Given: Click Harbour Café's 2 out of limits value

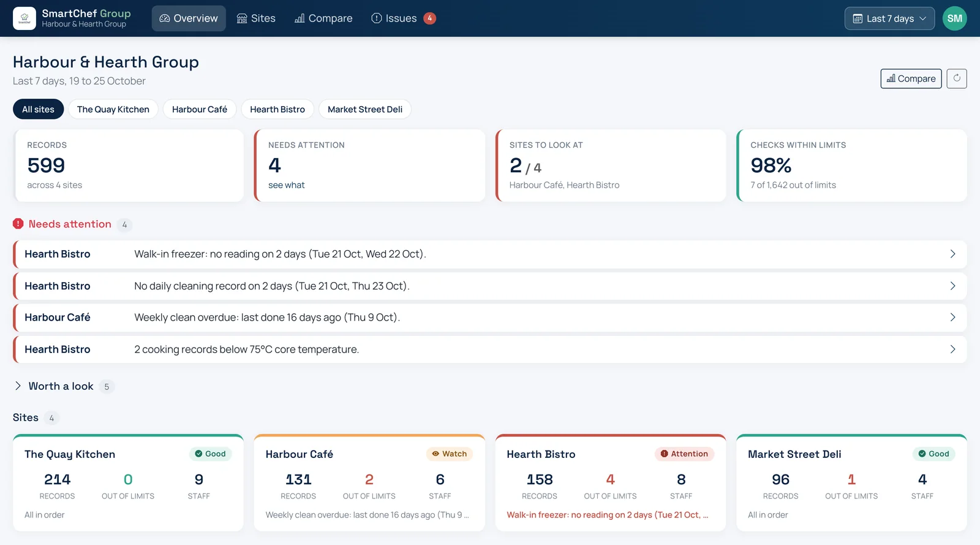Looking at the screenshot, I should tap(369, 479).
